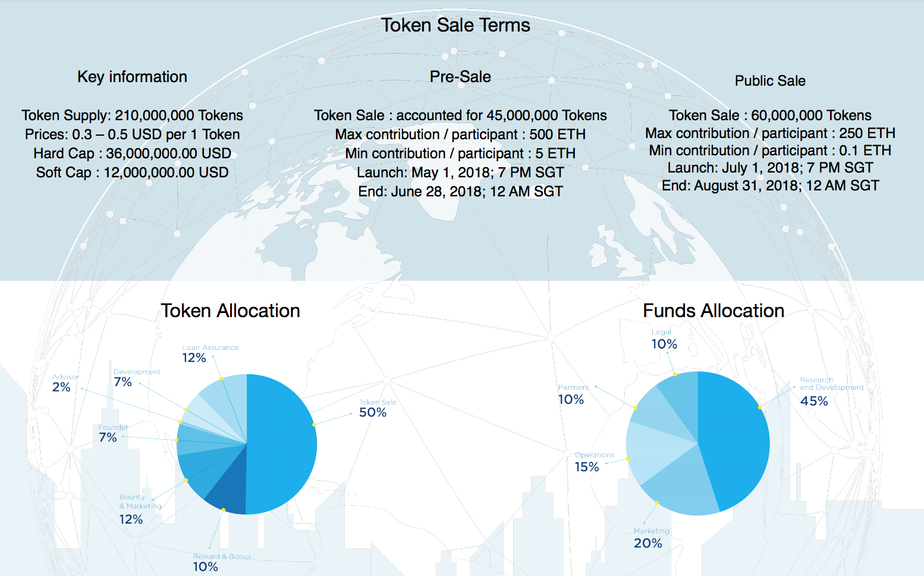Viewport: 924px width, 576px height.
Task: Click the Token Allocation chart heading
Action: click(x=230, y=311)
